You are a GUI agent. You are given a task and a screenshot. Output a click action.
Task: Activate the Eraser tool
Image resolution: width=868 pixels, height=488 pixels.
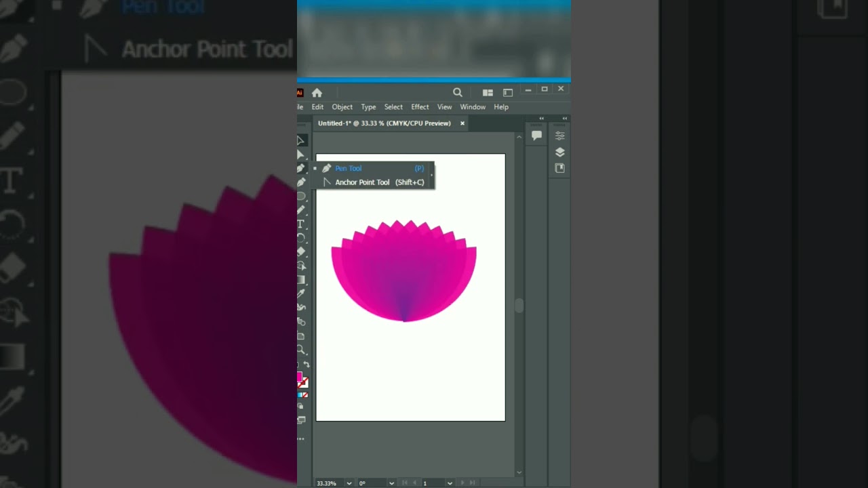(x=301, y=252)
